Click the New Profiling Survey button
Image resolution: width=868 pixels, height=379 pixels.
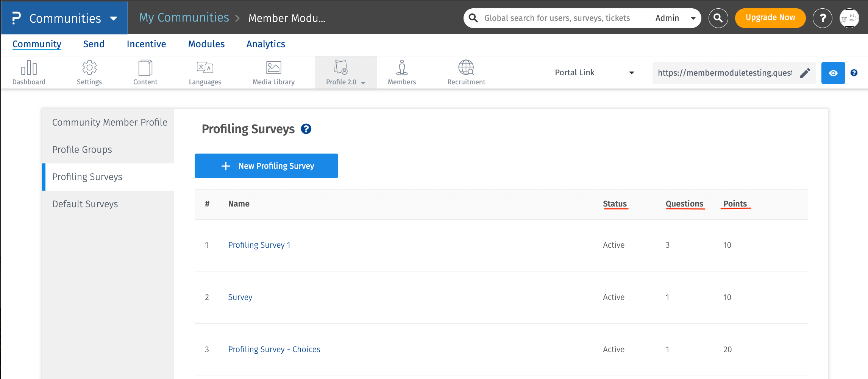coord(266,166)
